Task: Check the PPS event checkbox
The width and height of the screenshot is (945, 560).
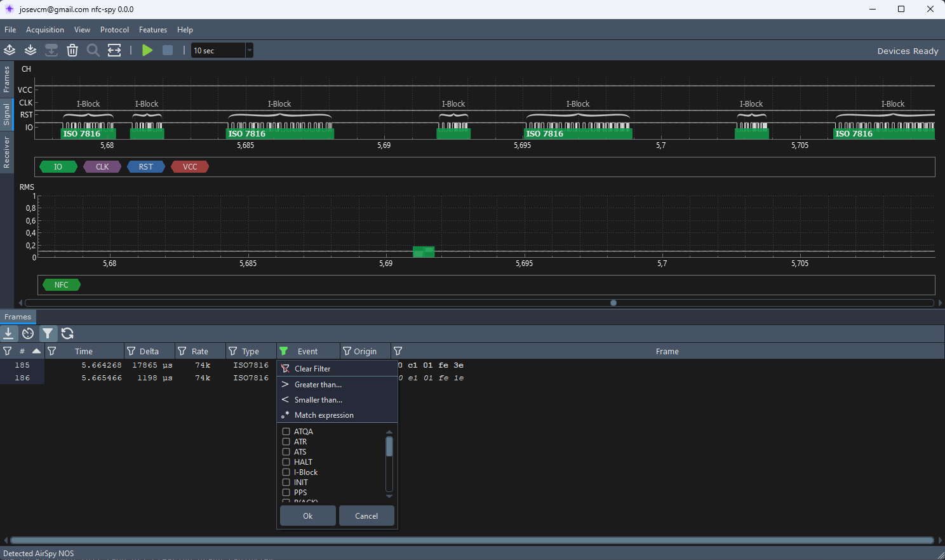Action: 286,493
